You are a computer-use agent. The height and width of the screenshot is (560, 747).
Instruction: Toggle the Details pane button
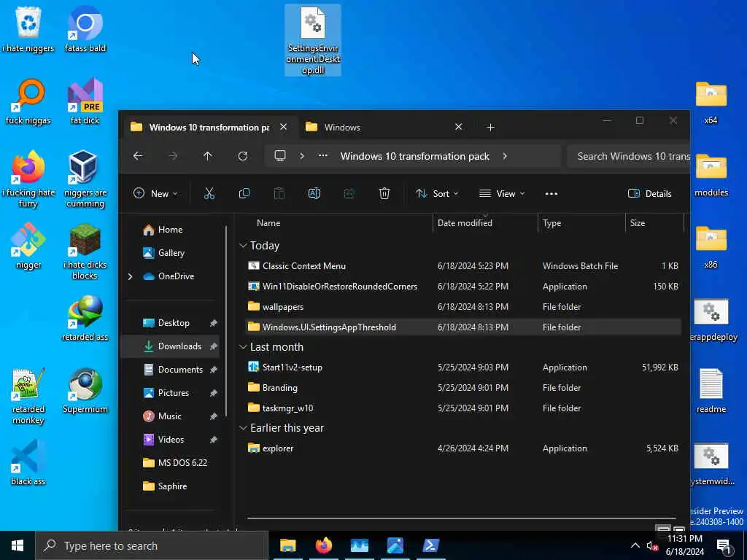tap(650, 193)
